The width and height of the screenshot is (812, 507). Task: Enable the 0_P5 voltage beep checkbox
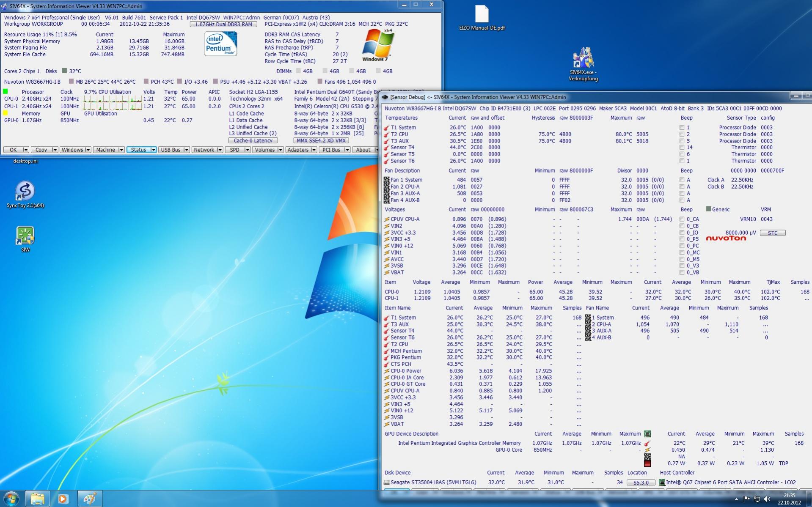(x=682, y=239)
